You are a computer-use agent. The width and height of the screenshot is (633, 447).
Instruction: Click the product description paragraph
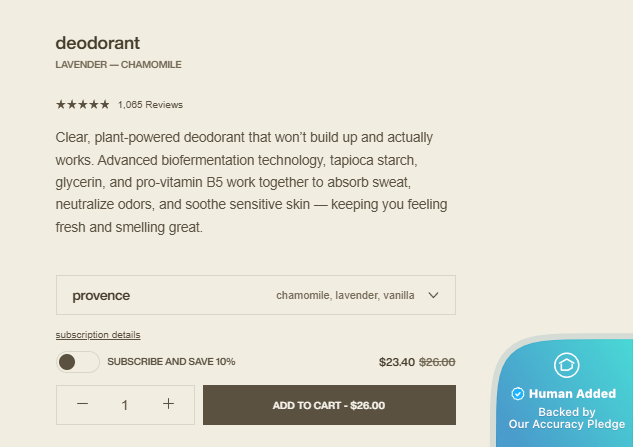(x=252, y=182)
